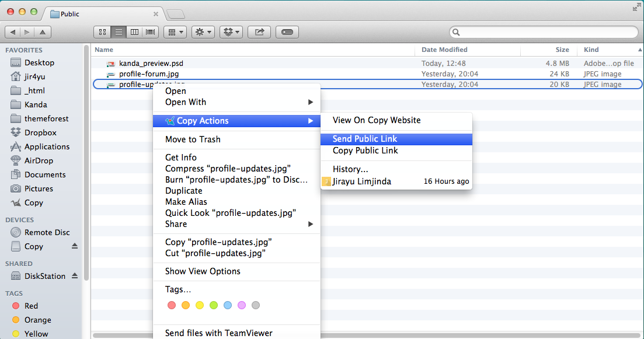
Task: Expand the Open With submenu
Action: [236, 102]
